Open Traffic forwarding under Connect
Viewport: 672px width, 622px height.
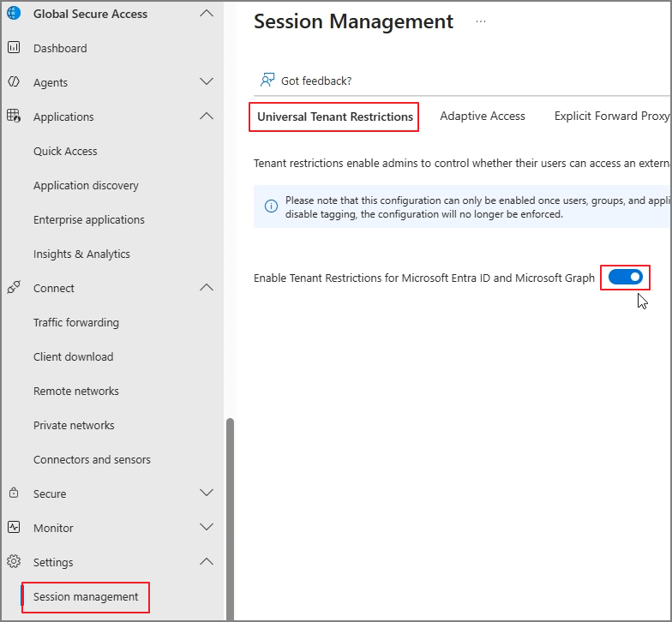click(x=75, y=322)
